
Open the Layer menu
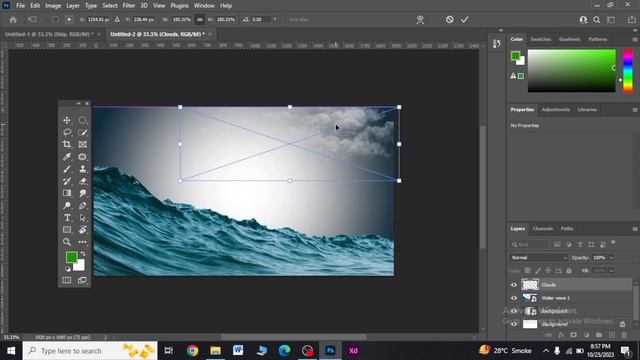coord(73,6)
